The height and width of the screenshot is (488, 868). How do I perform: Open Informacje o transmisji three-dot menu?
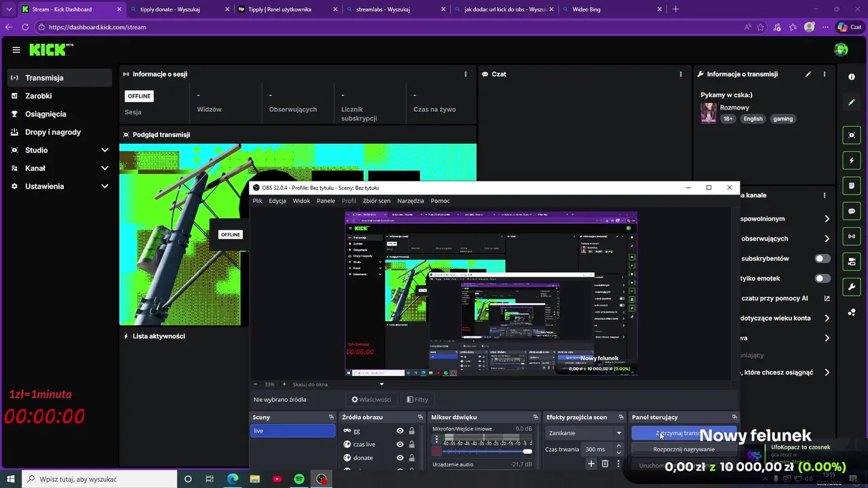coord(825,74)
